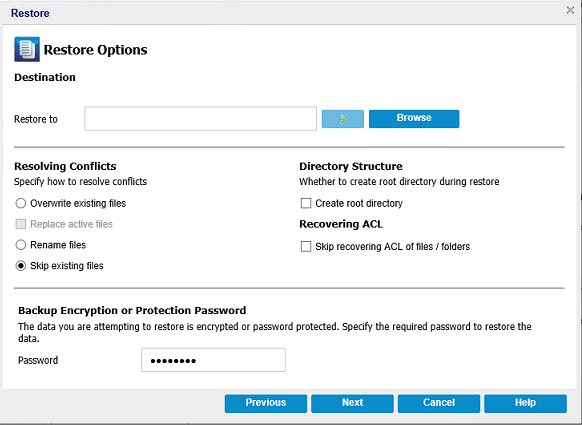Click the Restore title in the header bar
Viewport: 582px width, 425px height.
click(30, 13)
